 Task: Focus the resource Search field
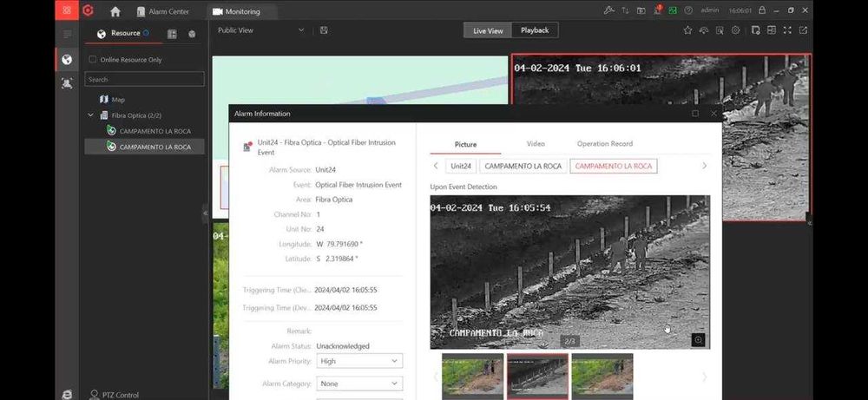point(144,79)
